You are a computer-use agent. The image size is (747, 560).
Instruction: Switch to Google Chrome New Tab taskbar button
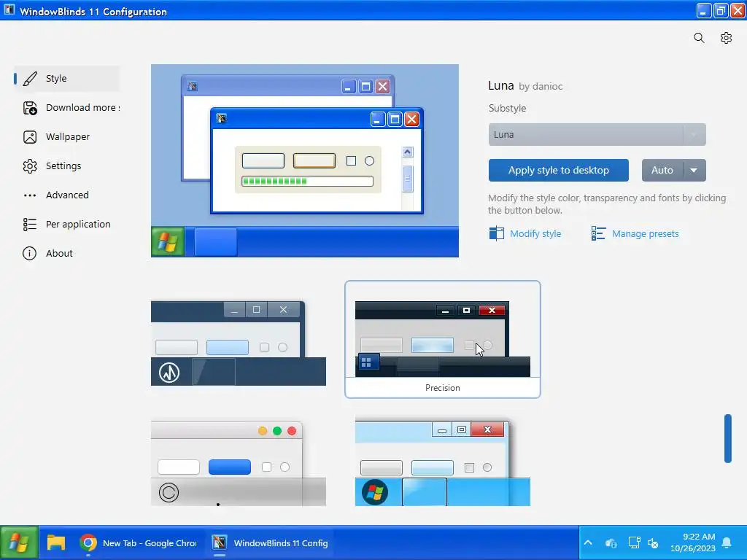pos(138,542)
